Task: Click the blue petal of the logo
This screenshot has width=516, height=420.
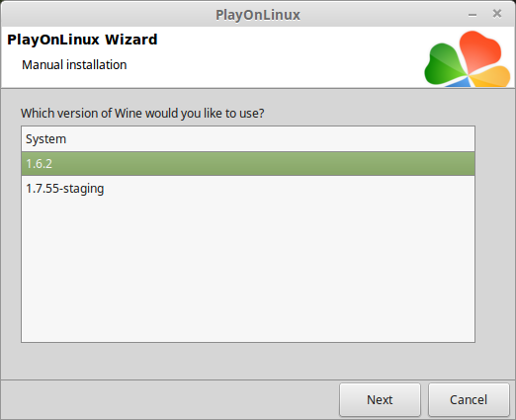Action: point(460,83)
